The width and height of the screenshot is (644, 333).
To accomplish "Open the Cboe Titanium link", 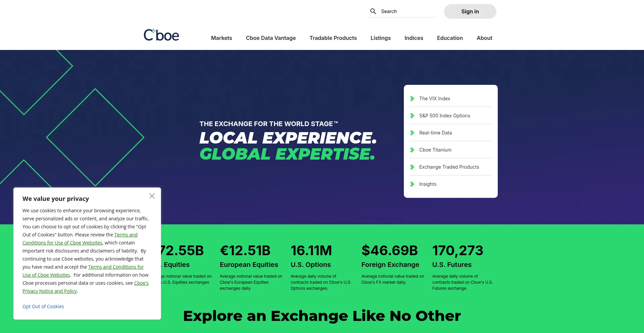I will (x=435, y=150).
